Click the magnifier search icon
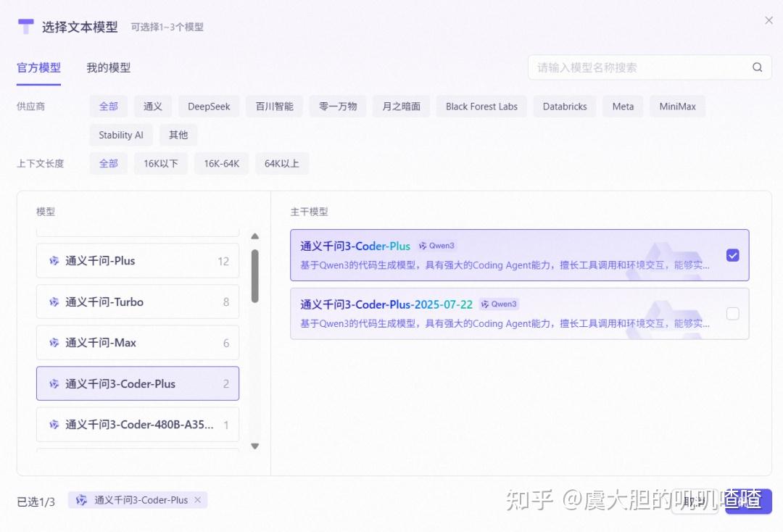 click(757, 67)
